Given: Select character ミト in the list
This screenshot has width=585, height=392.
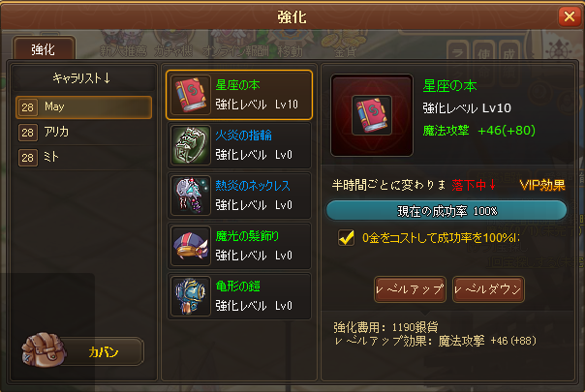Looking at the screenshot, I should [x=84, y=158].
